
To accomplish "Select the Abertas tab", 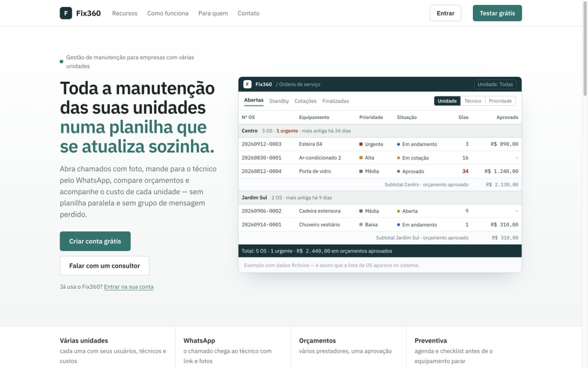I will click(x=254, y=100).
